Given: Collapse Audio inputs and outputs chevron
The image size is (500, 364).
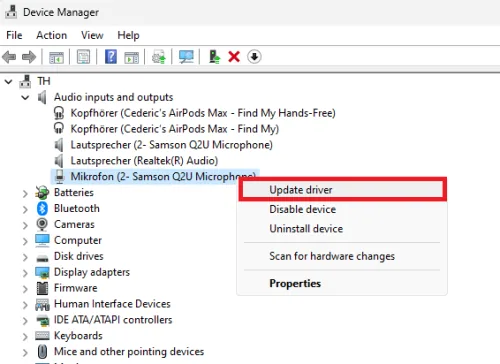Looking at the screenshot, I should point(25,98).
